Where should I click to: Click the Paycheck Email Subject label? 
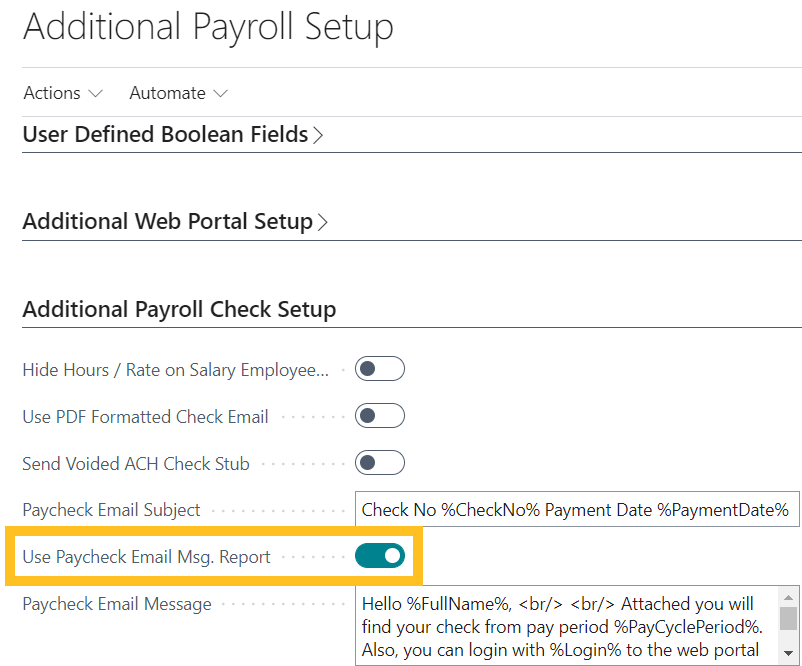tap(111, 510)
